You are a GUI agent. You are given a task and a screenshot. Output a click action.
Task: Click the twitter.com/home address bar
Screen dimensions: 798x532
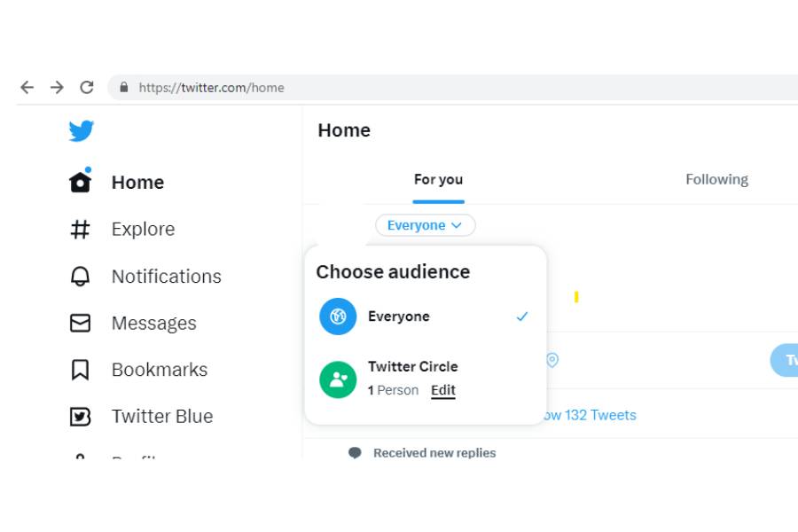pos(453,88)
